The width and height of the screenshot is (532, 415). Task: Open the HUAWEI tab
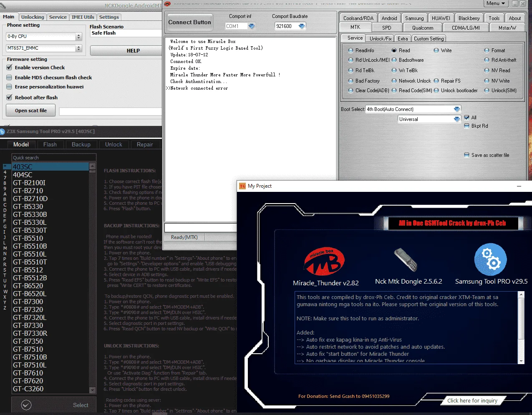(x=441, y=18)
